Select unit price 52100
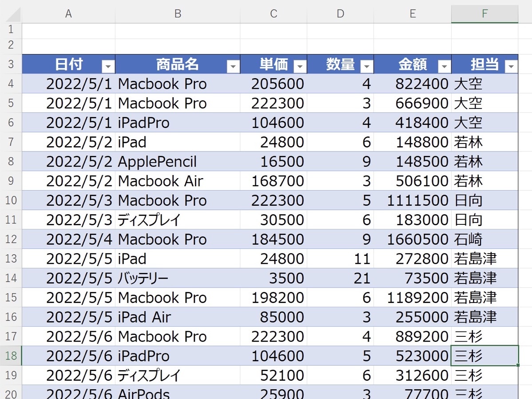Viewport: 532px width, 399px height. point(274,375)
